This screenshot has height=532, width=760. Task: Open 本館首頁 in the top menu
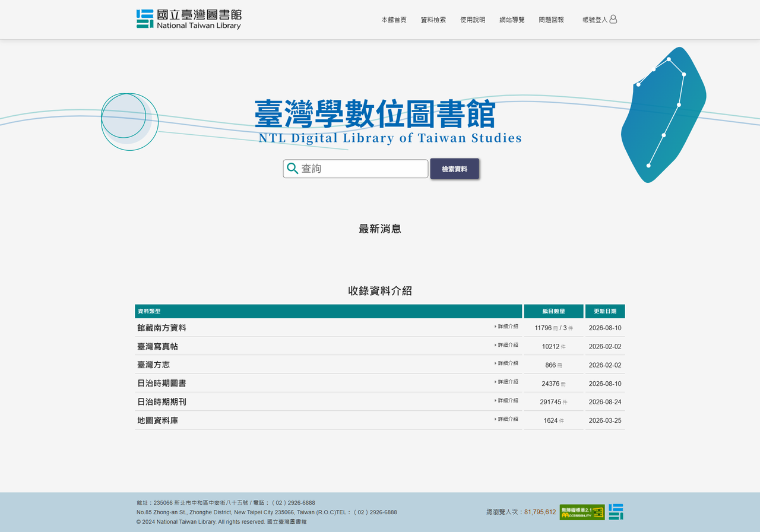pyautogui.click(x=394, y=20)
